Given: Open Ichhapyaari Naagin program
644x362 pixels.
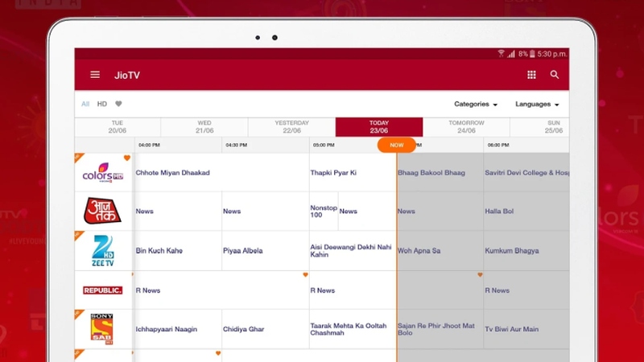Looking at the screenshot, I should (x=178, y=329).
